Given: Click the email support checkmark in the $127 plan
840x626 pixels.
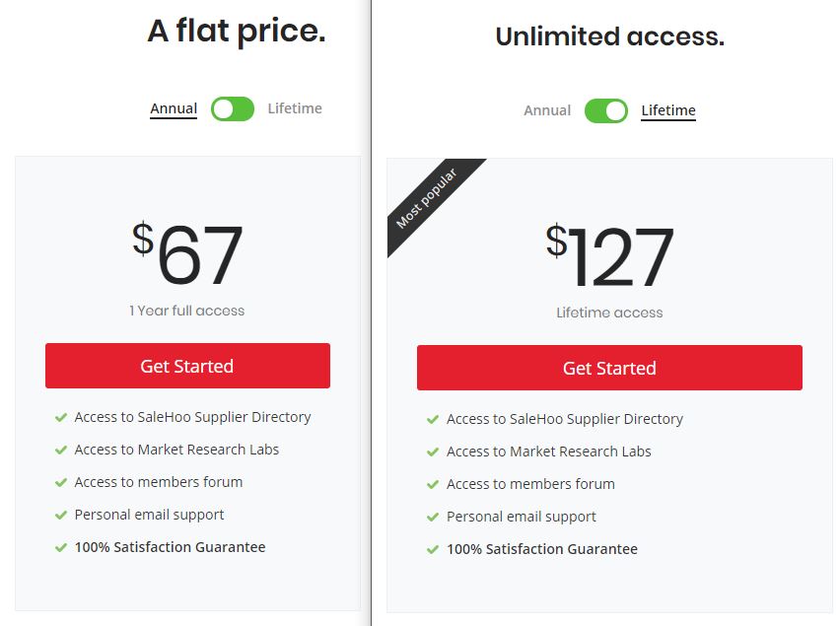Looking at the screenshot, I should click(433, 518).
